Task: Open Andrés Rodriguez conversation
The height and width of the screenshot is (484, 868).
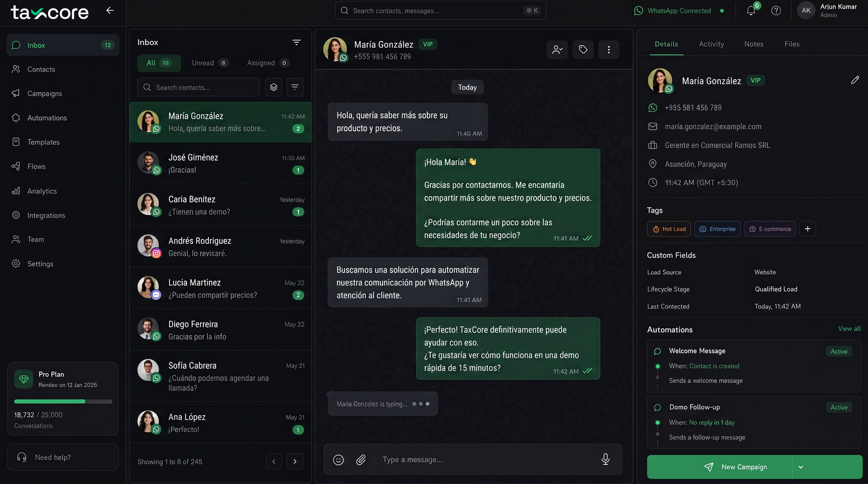Action: [x=221, y=247]
